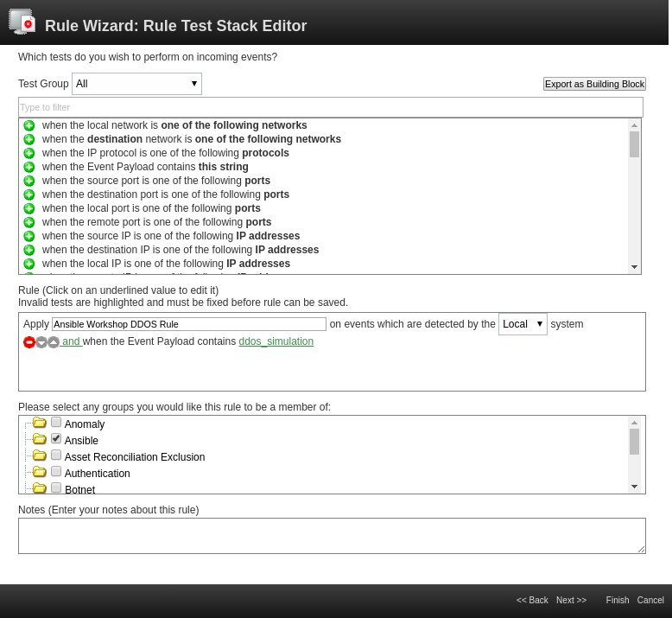The height and width of the screenshot is (618, 672).
Task: Click the rule name field Ansible Workshop DDOS Rule
Action: coord(189,324)
